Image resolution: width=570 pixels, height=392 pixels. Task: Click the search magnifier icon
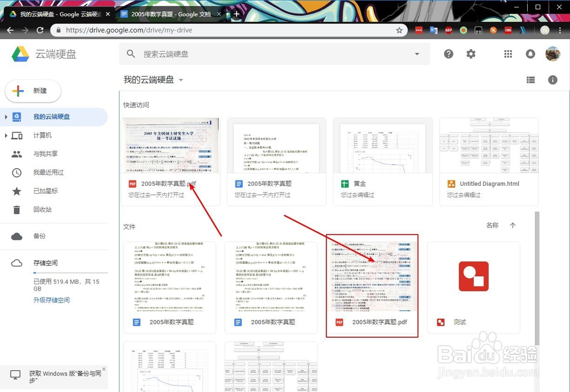pyautogui.click(x=131, y=54)
